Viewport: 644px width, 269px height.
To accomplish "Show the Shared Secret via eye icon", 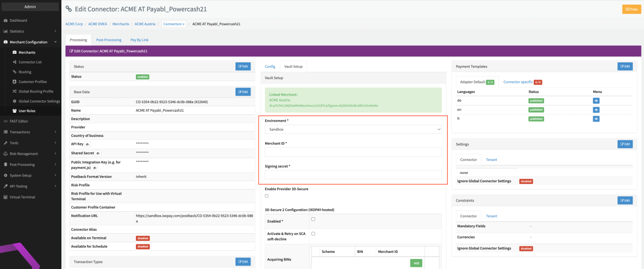I will point(98,153).
